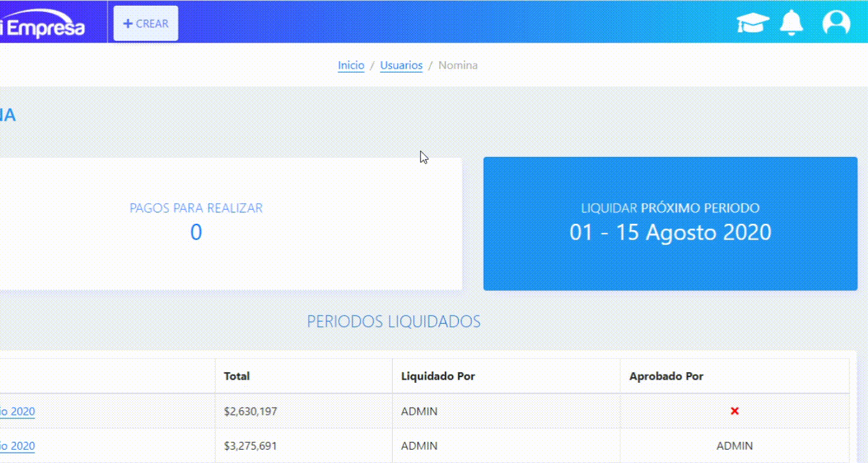Click the Liquidado Por column header
The height and width of the screenshot is (463, 868).
(438, 376)
